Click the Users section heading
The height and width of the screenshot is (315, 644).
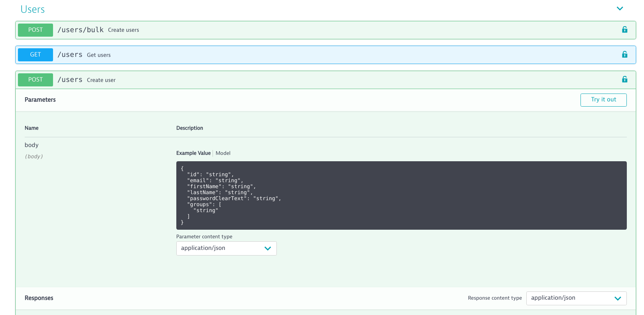[32, 9]
